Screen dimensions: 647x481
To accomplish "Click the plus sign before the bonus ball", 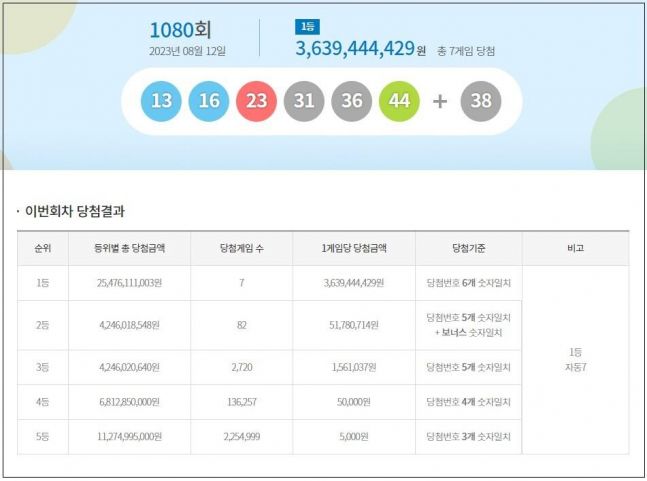I will [440, 101].
